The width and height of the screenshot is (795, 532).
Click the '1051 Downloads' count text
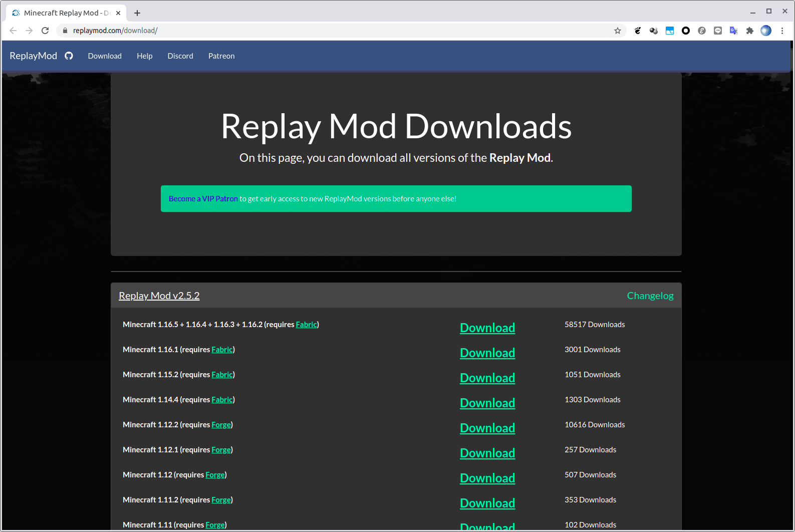tap(593, 375)
